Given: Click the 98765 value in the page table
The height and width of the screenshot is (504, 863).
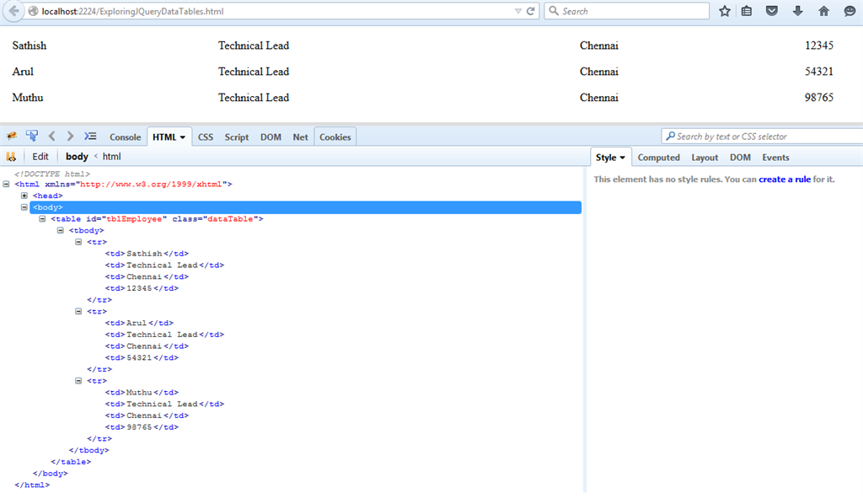Looking at the screenshot, I should pyautogui.click(x=819, y=98).
